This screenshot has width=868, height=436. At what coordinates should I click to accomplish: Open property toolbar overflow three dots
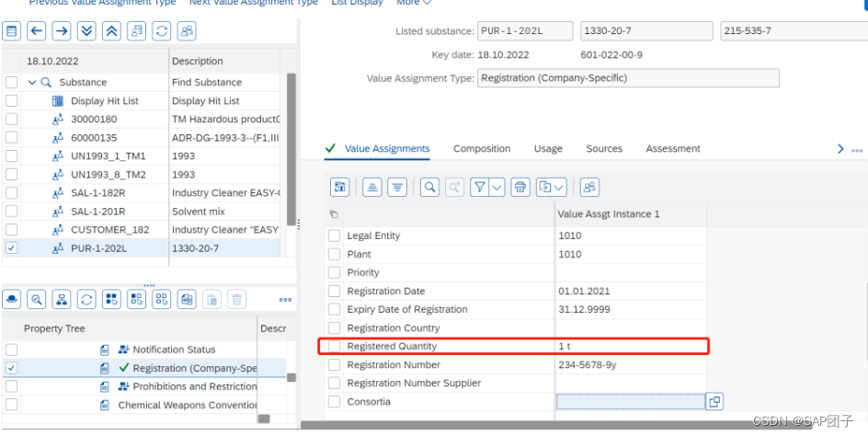point(285,300)
